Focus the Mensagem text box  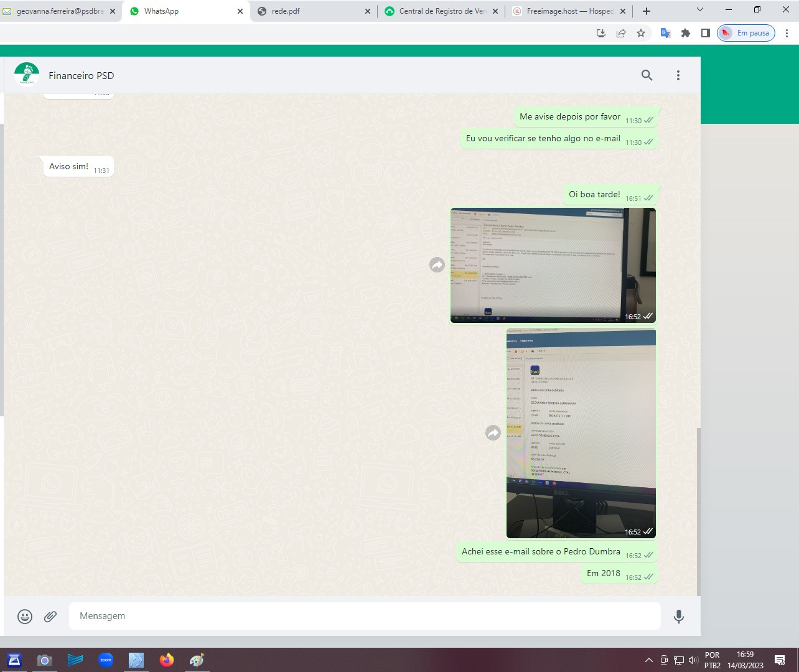(x=365, y=616)
